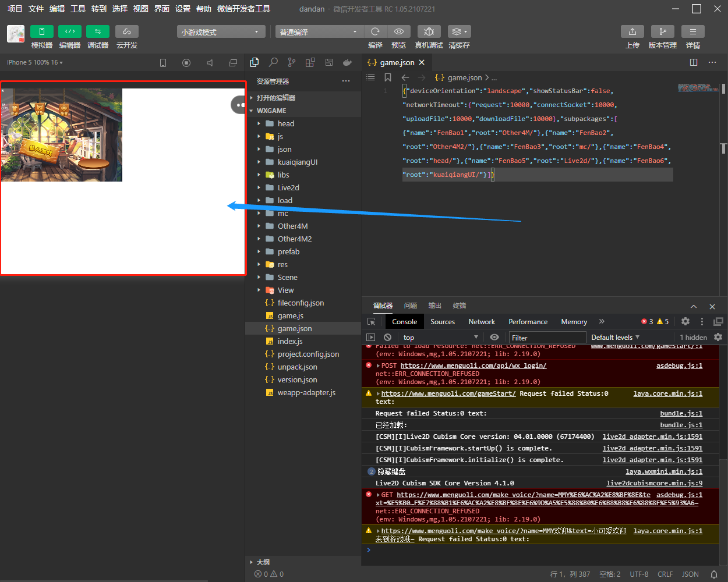Open the 微信开发者工具 menu
Screen dimensions: 728x582
[x=243, y=9]
